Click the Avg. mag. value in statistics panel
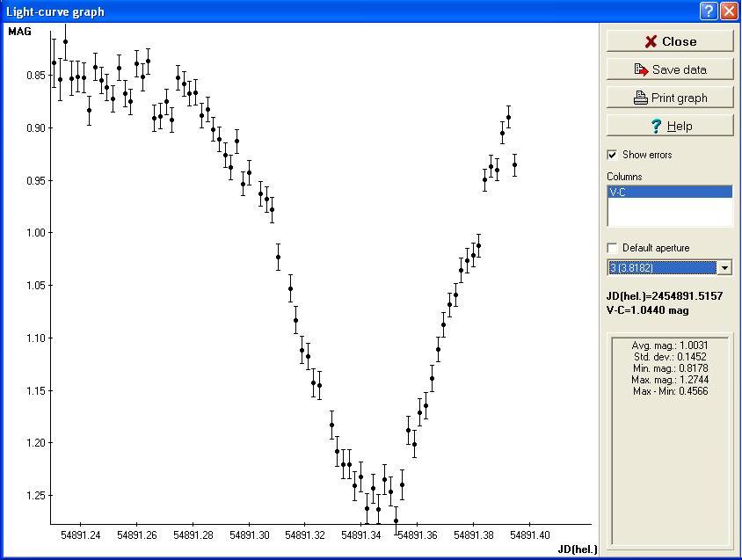 (670, 345)
